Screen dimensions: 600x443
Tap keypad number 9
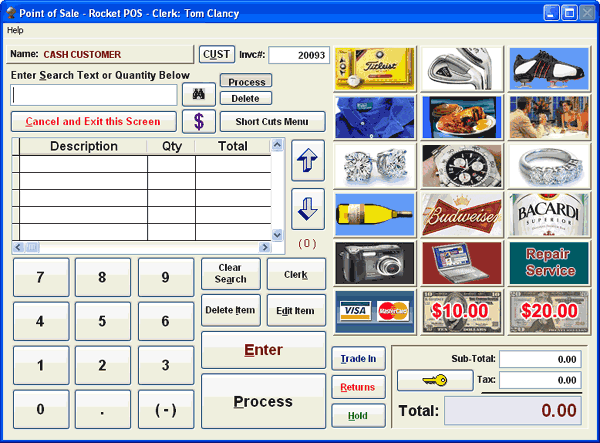click(166, 277)
